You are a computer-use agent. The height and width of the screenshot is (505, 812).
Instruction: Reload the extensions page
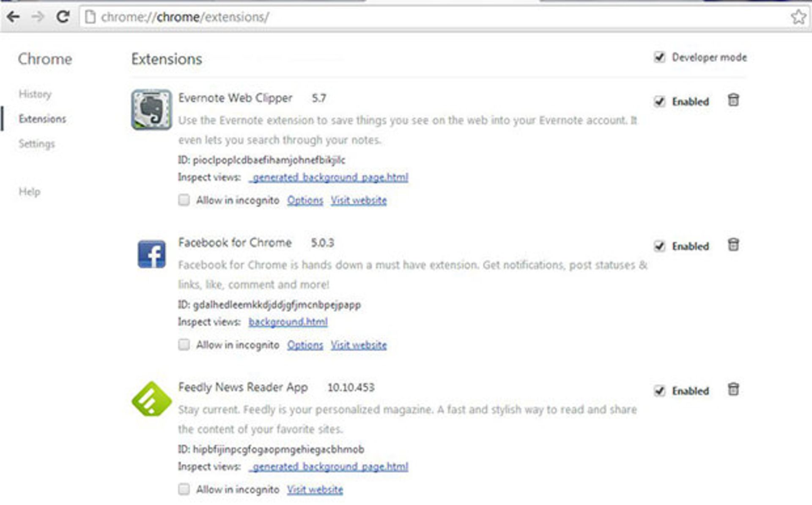pyautogui.click(x=63, y=17)
